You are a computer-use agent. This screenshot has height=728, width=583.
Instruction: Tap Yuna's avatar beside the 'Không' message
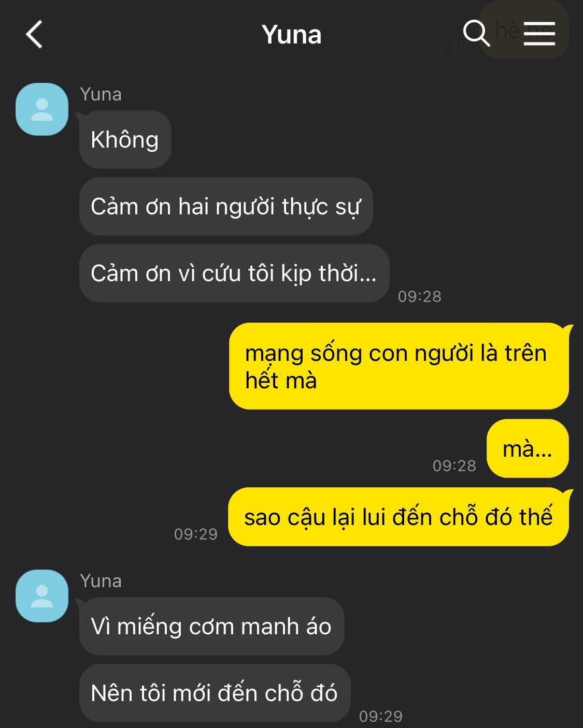(42, 109)
